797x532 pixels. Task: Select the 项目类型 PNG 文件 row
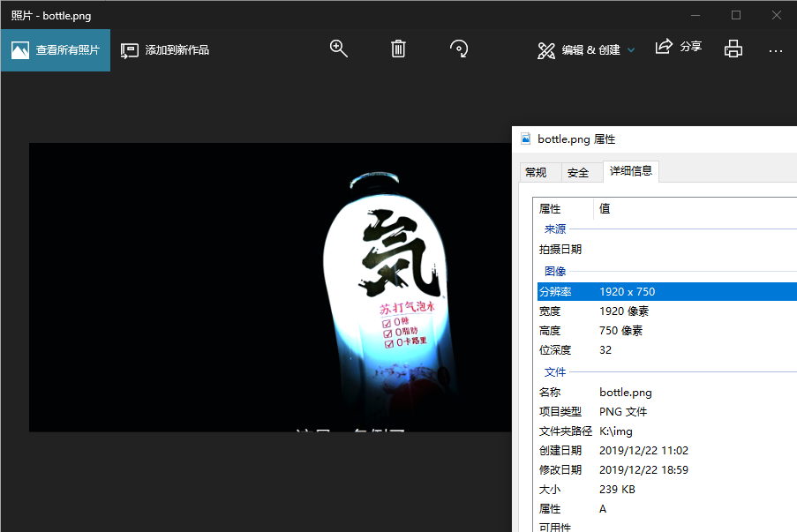[x=667, y=412]
